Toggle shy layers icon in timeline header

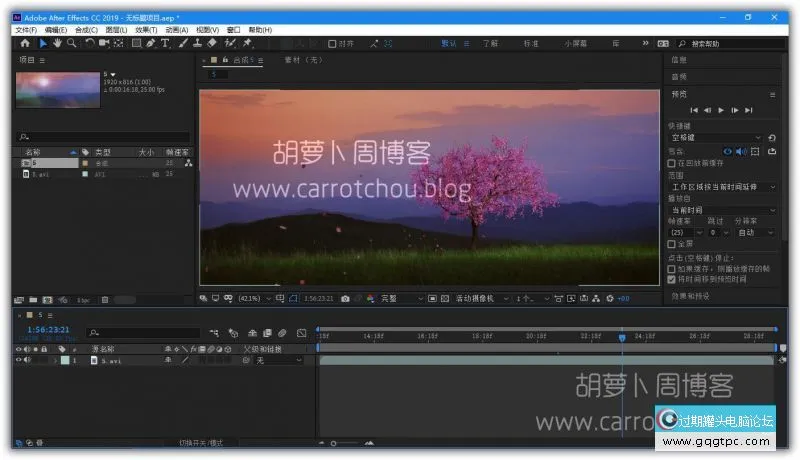click(252, 333)
